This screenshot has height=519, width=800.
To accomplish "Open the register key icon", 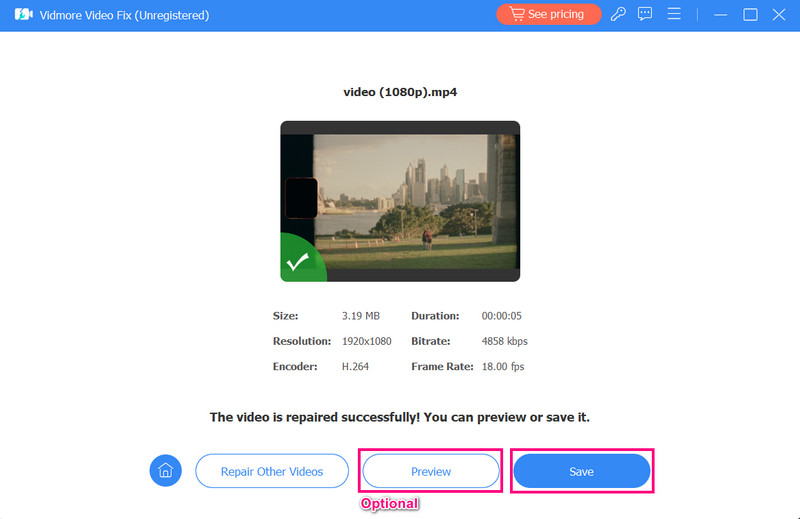I will point(619,15).
